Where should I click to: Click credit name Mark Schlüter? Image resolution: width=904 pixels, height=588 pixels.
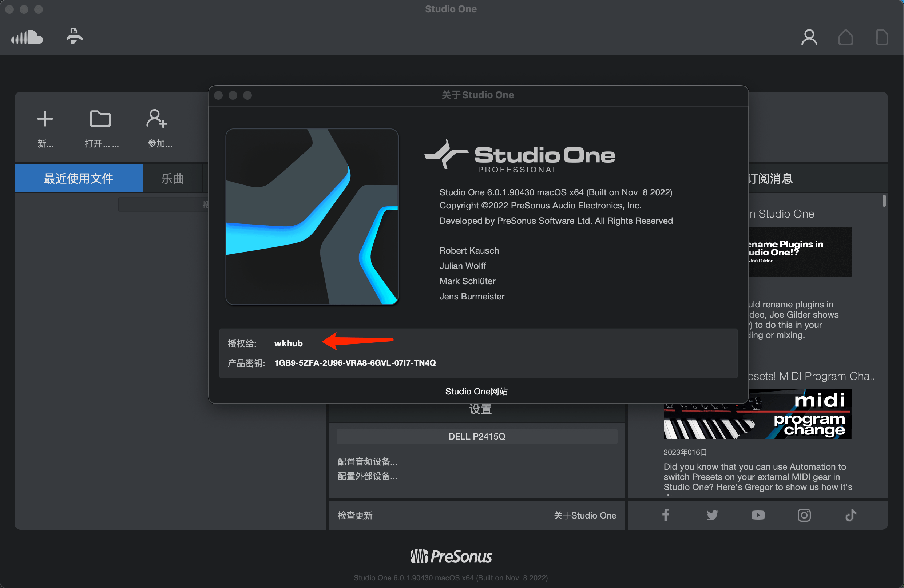pos(467,281)
